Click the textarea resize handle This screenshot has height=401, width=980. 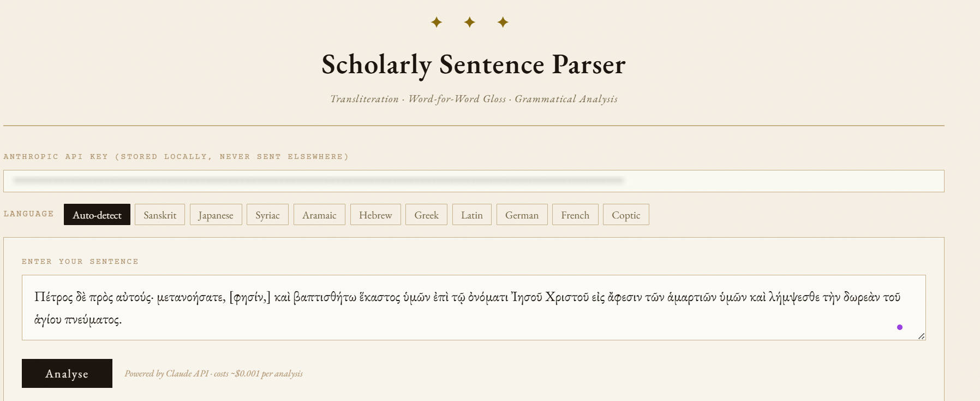coord(921,336)
